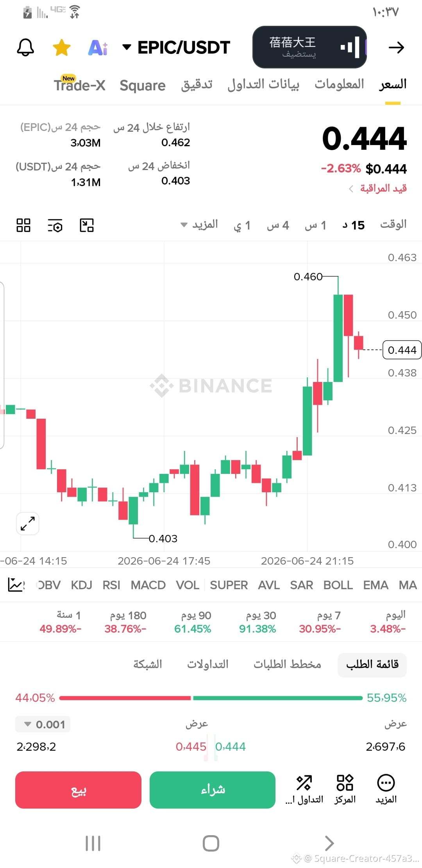Image resolution: width=422 pixels, height=868 pixels.
Task: Tap the buy/sell ratio bar
Action: [211, 698]
